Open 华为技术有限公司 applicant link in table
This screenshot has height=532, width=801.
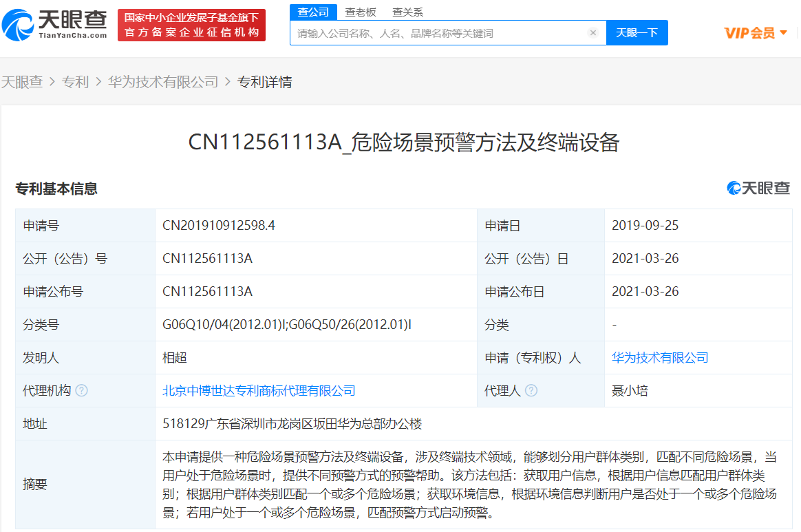click(x=660, y=358)
